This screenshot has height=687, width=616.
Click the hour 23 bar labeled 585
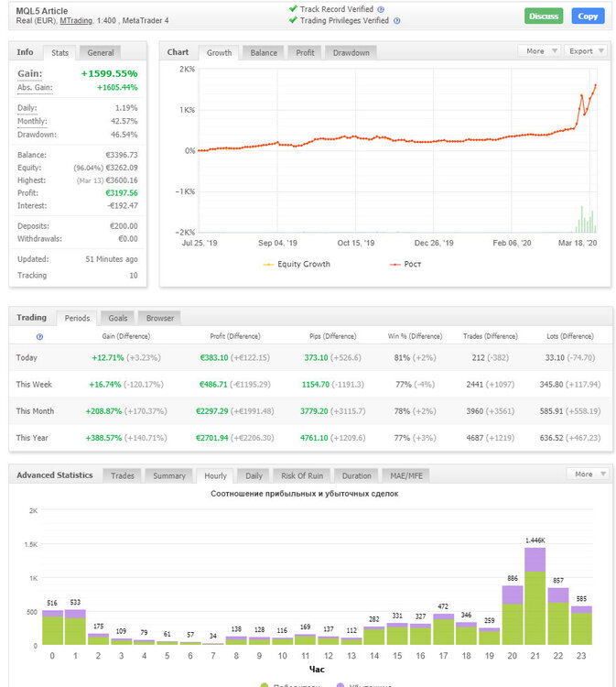coord(581,626)
